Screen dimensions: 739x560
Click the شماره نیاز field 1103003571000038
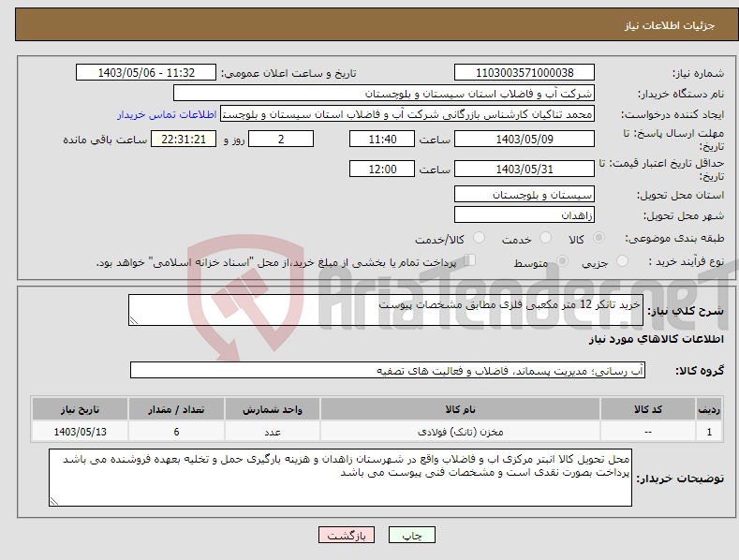click(525, 73)
